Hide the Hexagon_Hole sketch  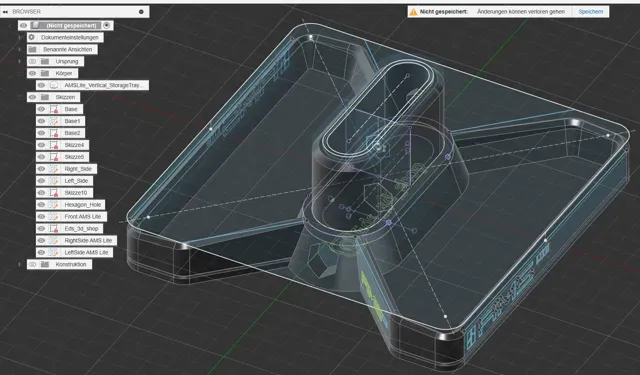pyautogui.click(x=41, y=204)
